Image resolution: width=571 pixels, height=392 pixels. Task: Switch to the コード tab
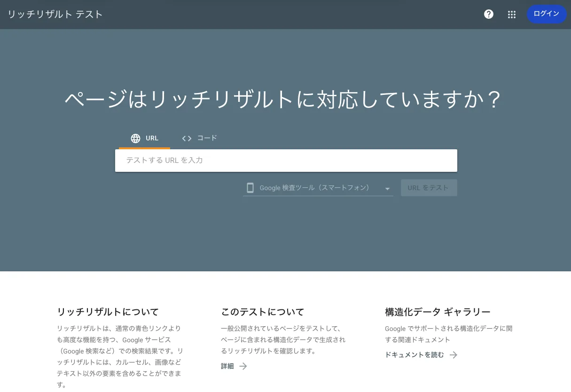coord(199,138)
